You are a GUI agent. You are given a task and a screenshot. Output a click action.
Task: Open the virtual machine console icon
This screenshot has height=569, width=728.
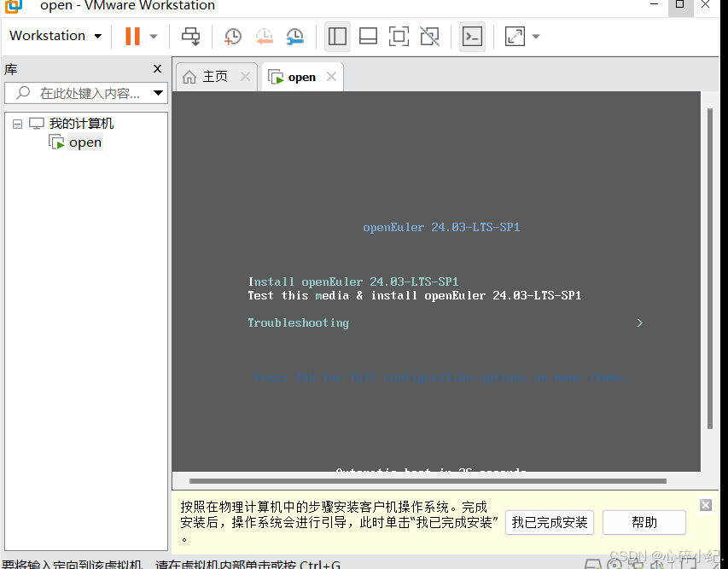click(472, 36)
